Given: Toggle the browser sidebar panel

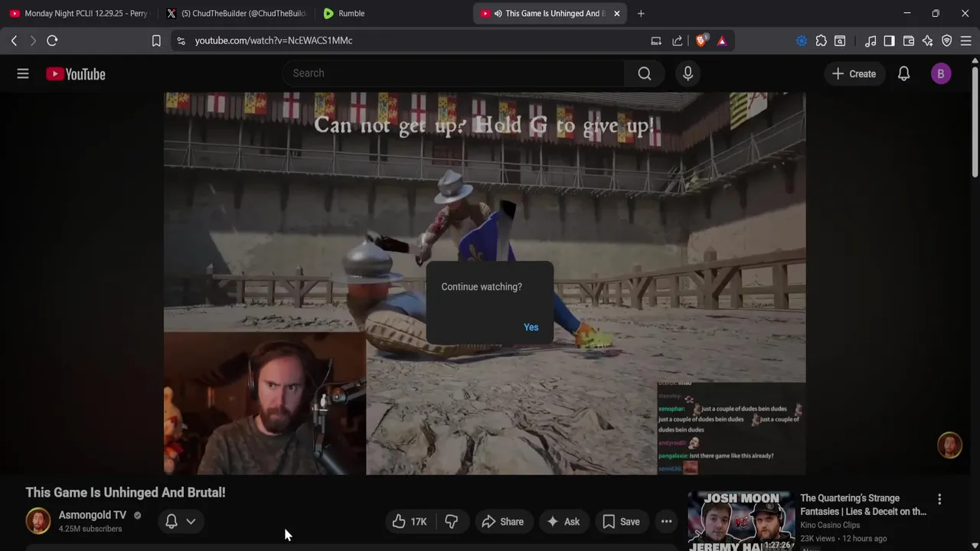Looking at the screenshot, I should coord(889,41).
